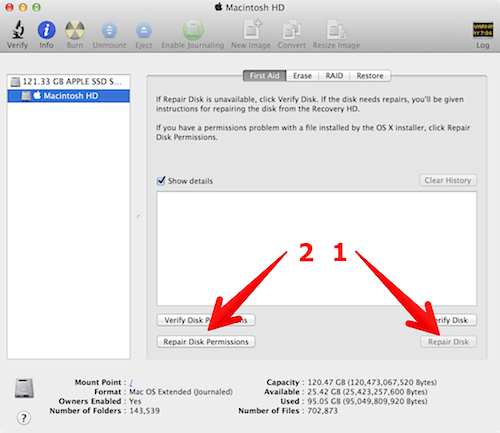Click the Available value 25.42 GB
The height and width of the screenshot is (433, 500).
[x=367, y=392]
